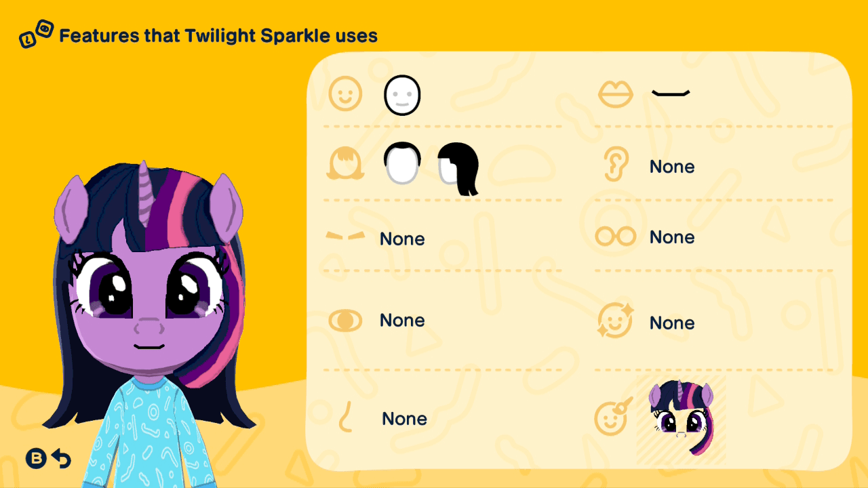Select the long back hair thumbnail
The image size is (868, 488).
tap(458, 169)
